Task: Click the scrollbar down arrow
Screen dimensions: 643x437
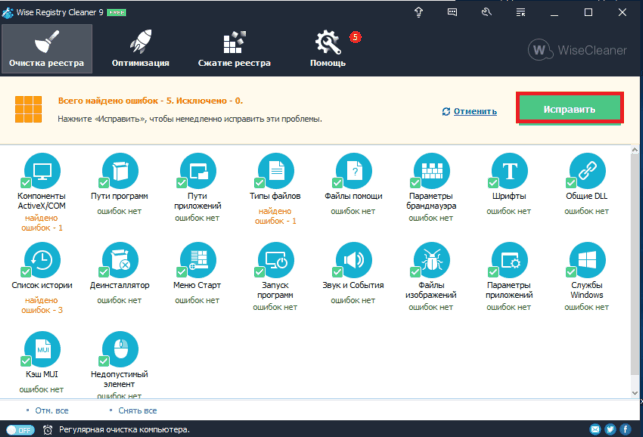Action: tap(635, 393)
